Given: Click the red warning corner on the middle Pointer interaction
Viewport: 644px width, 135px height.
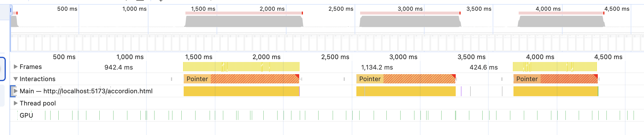Looking at the screenshot, I should (x=454, y=76).
